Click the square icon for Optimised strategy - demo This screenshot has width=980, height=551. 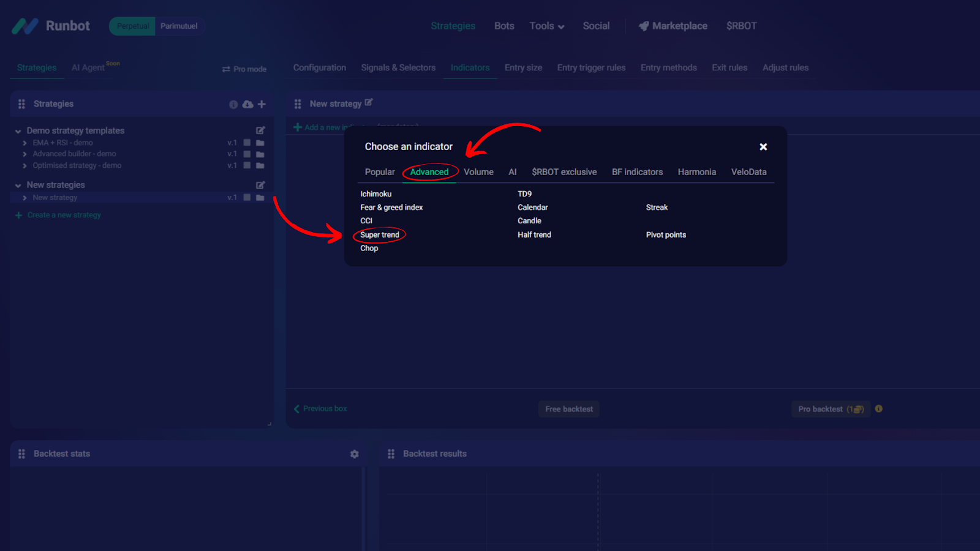[x=247, y=165]
